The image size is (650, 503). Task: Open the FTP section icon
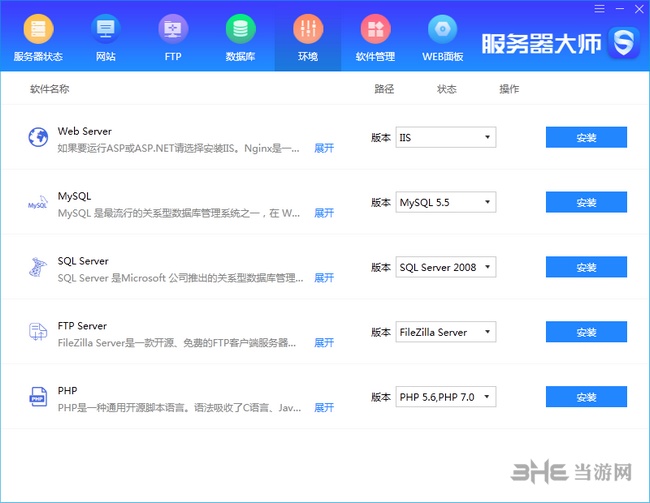coord(173,29)
